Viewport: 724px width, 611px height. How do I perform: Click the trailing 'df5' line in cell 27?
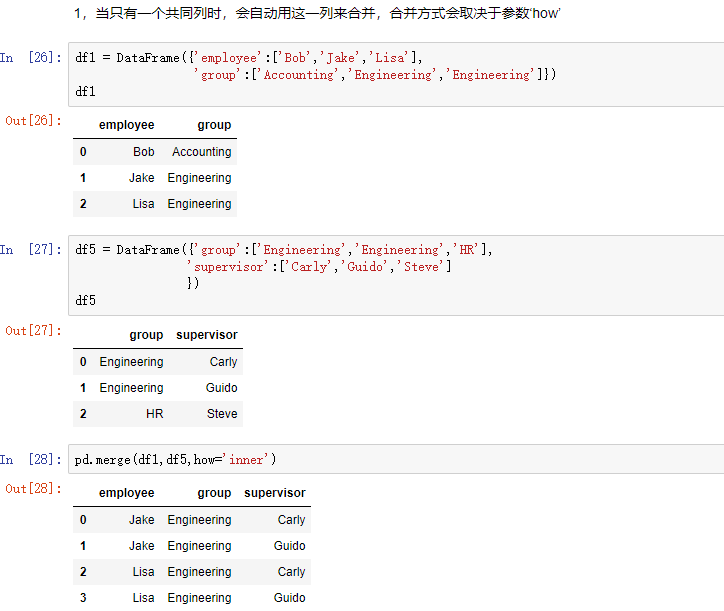[x=85, y=301]
